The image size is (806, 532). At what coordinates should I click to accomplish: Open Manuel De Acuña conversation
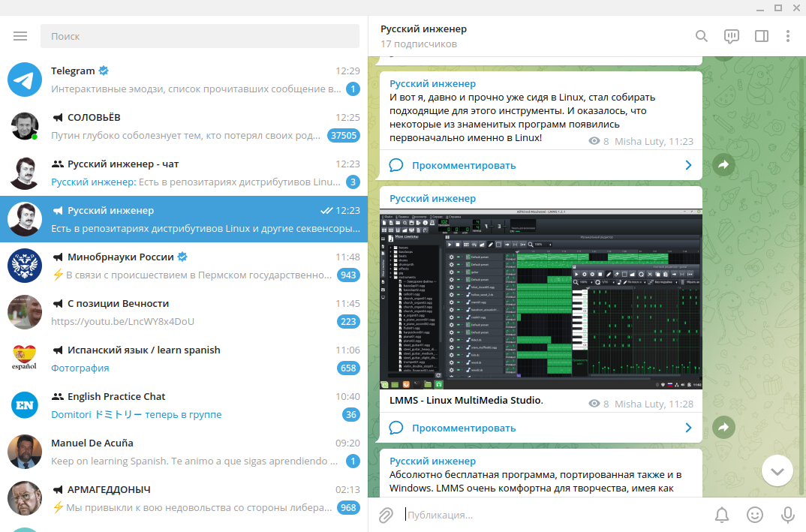tap(184, 452)
